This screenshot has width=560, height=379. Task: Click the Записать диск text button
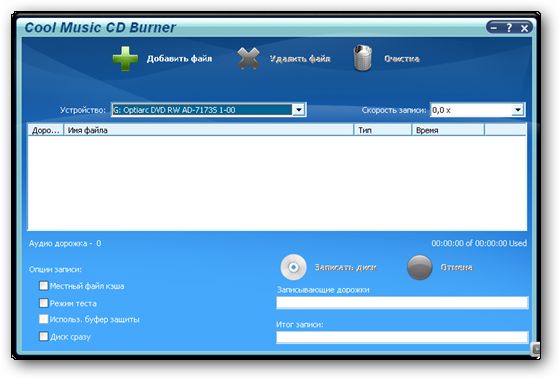click(x=345, y=267)
